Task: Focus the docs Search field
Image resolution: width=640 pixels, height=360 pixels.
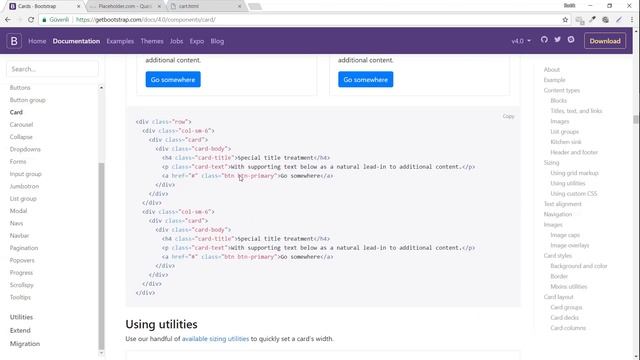Action: (x=52, y=69)
